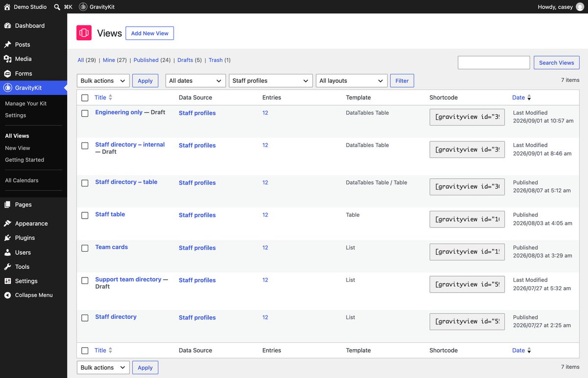Toggle the select-all checkbox in table header
The width and height of the screenshot is (588, 378).
point(85,98)
